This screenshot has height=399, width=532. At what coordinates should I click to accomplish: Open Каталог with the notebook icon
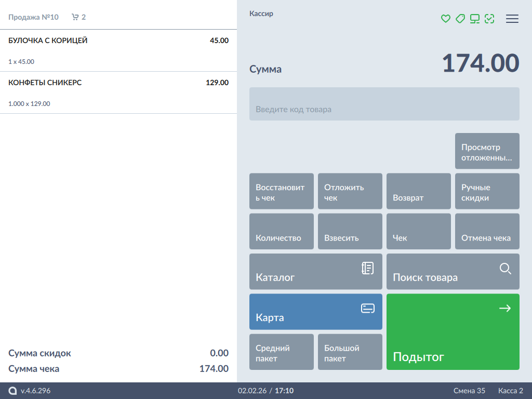point(315,271)
